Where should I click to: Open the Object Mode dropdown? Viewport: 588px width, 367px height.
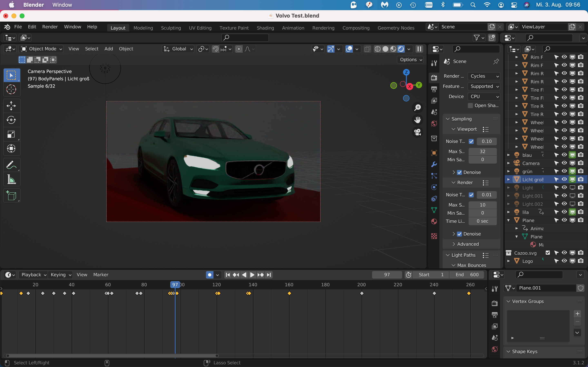pyautogui.click(x=42, y=49)
